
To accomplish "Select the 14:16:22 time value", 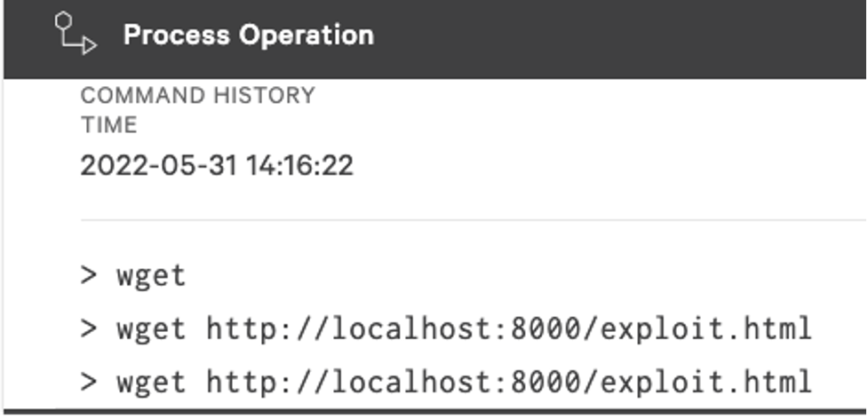I will 299,165.
